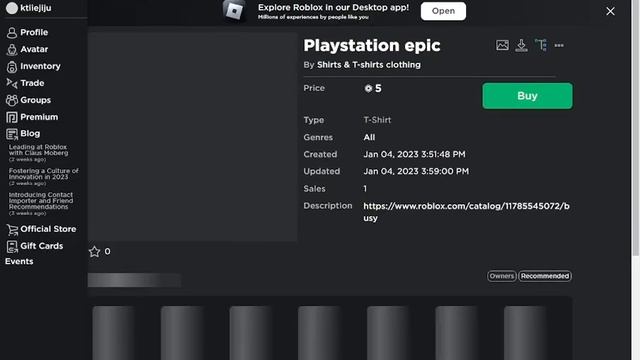Click the ktiiejiju user avatar
This screenshot has height=360, width=640.
(12, 8)
